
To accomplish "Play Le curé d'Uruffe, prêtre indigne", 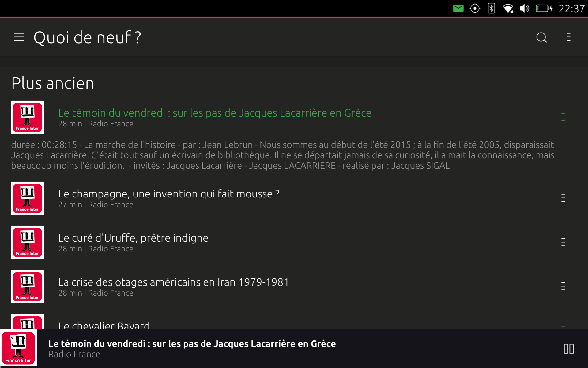I will 133,238.
